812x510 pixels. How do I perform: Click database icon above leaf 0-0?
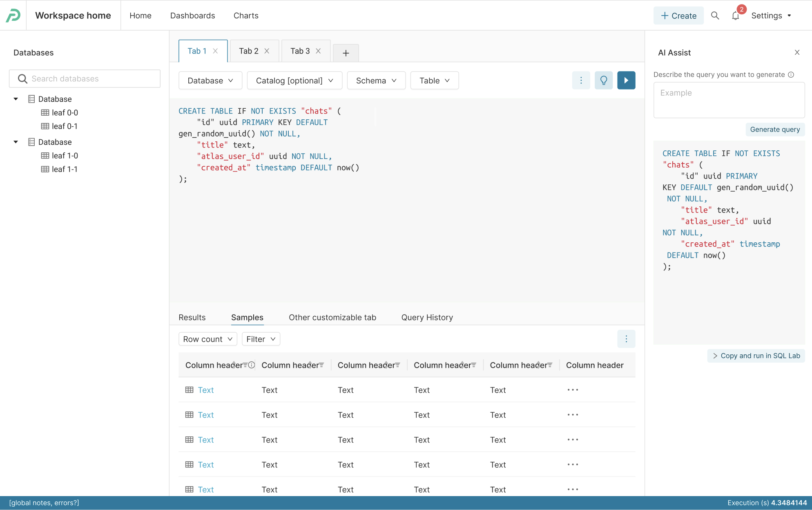pyautogui.click(x=31, y=99)
